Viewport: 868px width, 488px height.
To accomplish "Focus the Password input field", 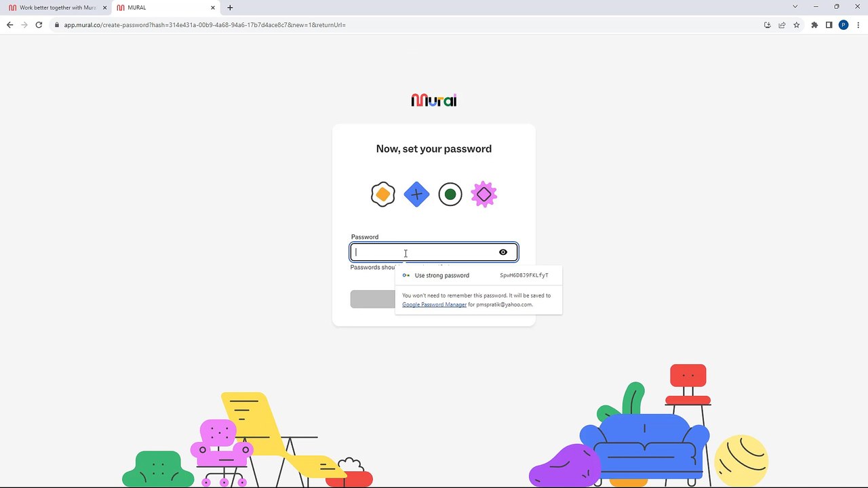I will (434, 252).
